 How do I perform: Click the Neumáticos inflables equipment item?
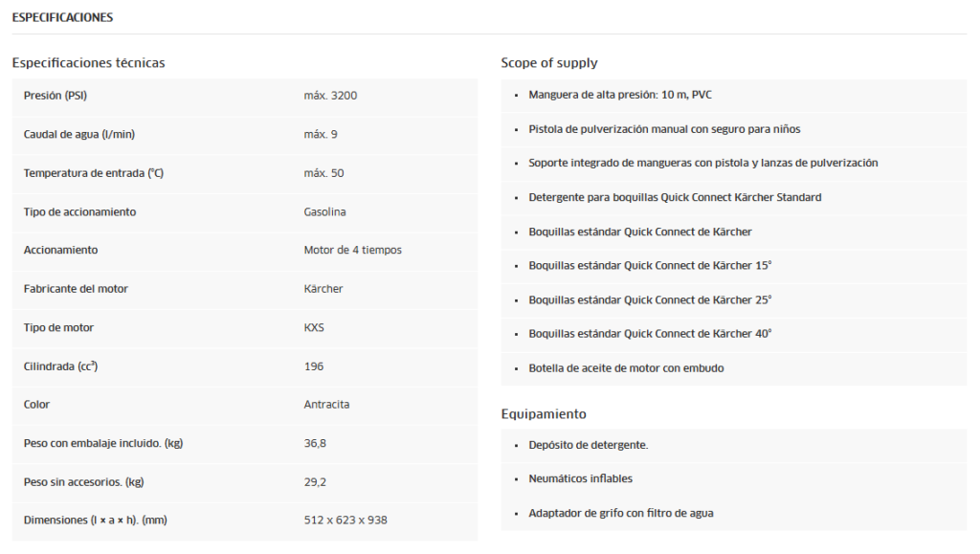tap(580, 478)
